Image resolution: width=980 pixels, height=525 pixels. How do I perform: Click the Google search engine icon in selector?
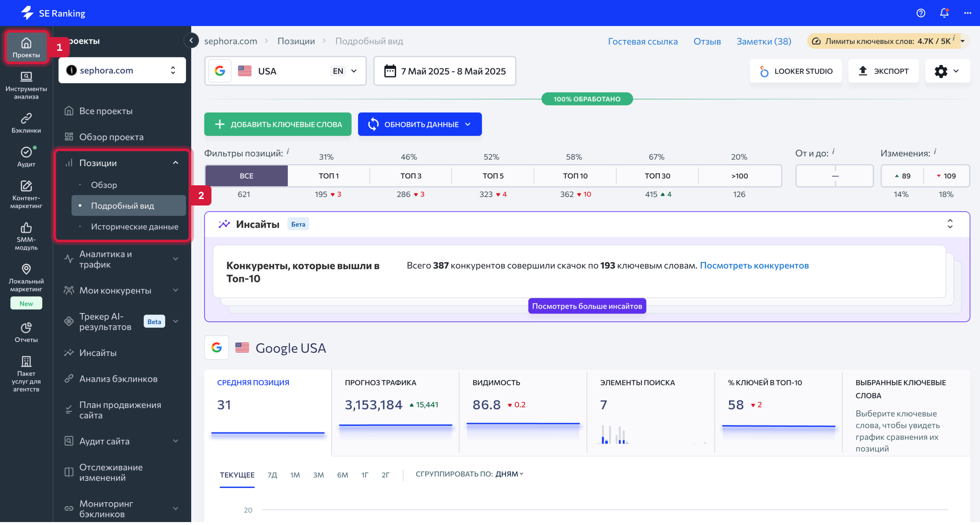[x=220, y=71]
